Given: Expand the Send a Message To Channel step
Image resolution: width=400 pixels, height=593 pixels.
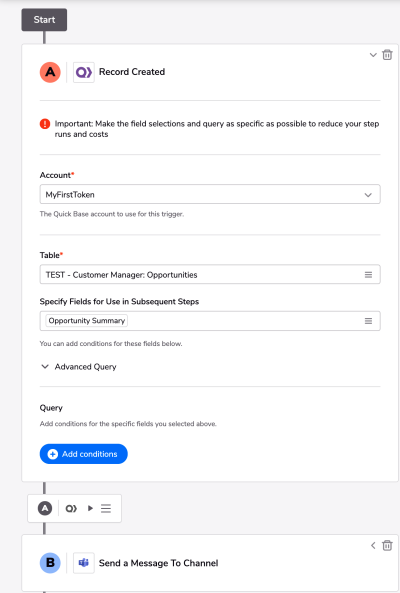Looking at the screenshot, I should [x=373, y=545].
